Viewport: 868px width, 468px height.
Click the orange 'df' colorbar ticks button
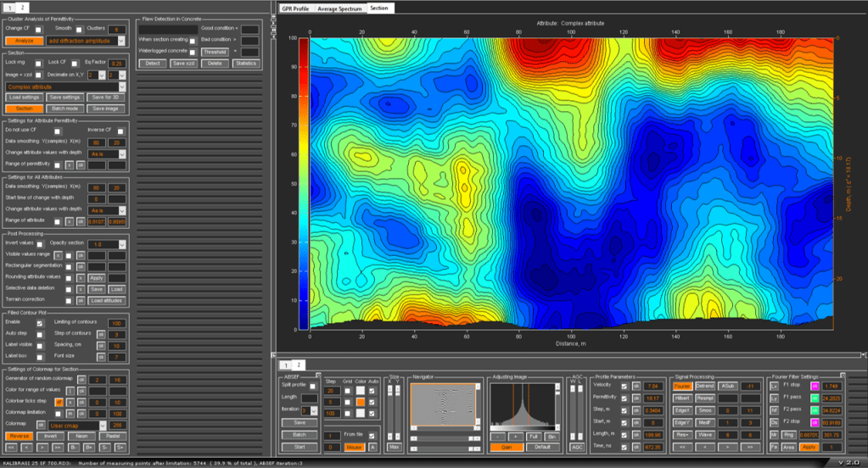tap(58, 401)
